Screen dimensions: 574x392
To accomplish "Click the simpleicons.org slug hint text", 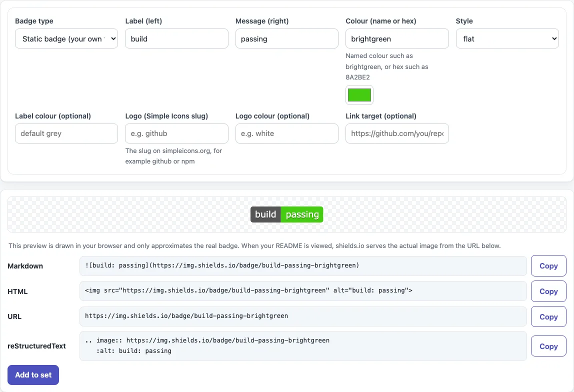I will click(x=173, y=156).
